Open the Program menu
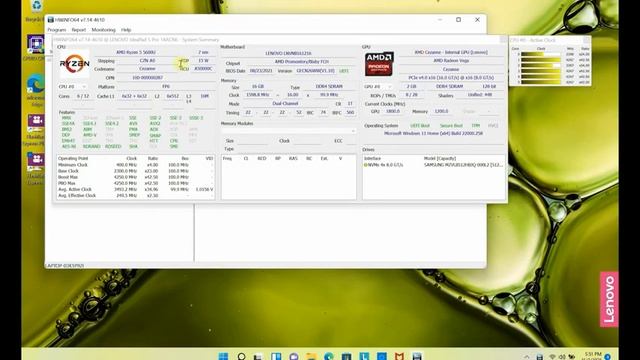Image resolution: width=640 pixels, height=360 pixels. 56,30
